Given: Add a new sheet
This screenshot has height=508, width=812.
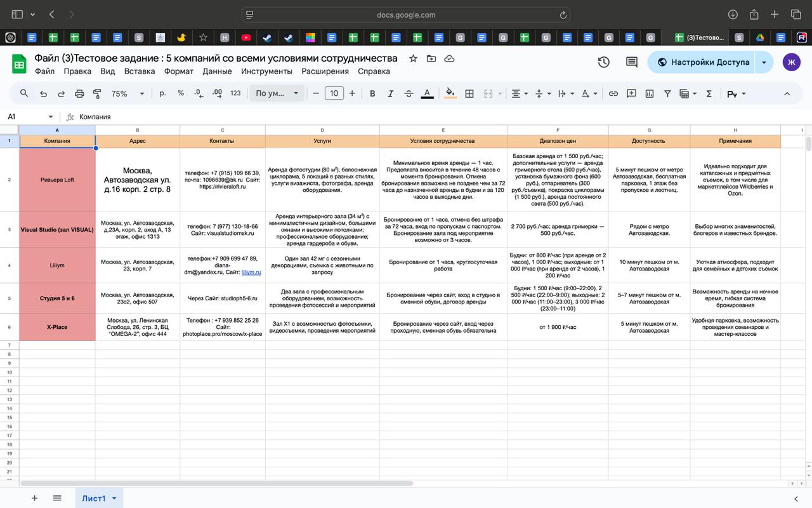Looking at the screenshot, I should (34, 498).
